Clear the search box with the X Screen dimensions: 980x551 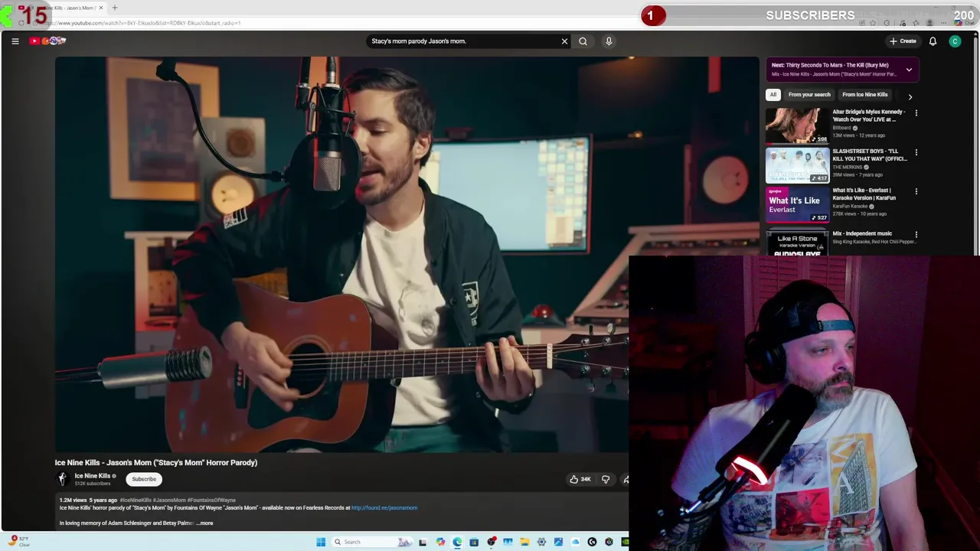(x=564, y=41)
